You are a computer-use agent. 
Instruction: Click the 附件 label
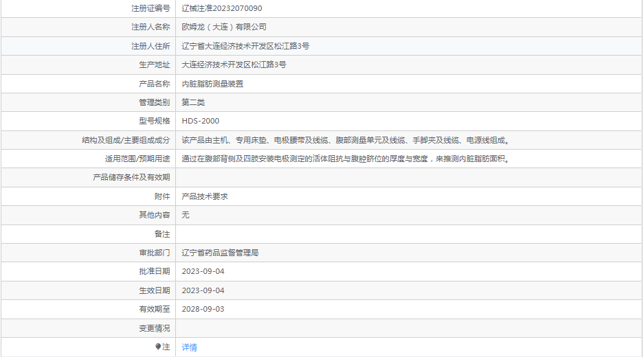162,196
